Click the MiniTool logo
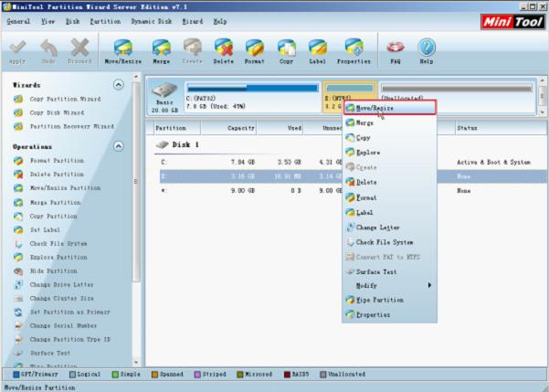This screenshot has height=392, width=549. pos(512,22)
